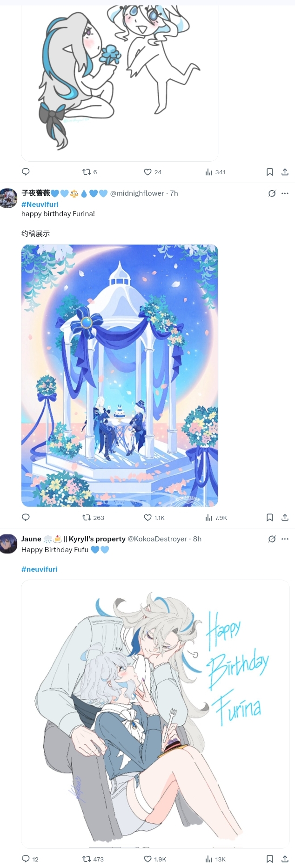Open the gazebo birthday artwork image
Screen dimensions: 295x868
(120, 376)
